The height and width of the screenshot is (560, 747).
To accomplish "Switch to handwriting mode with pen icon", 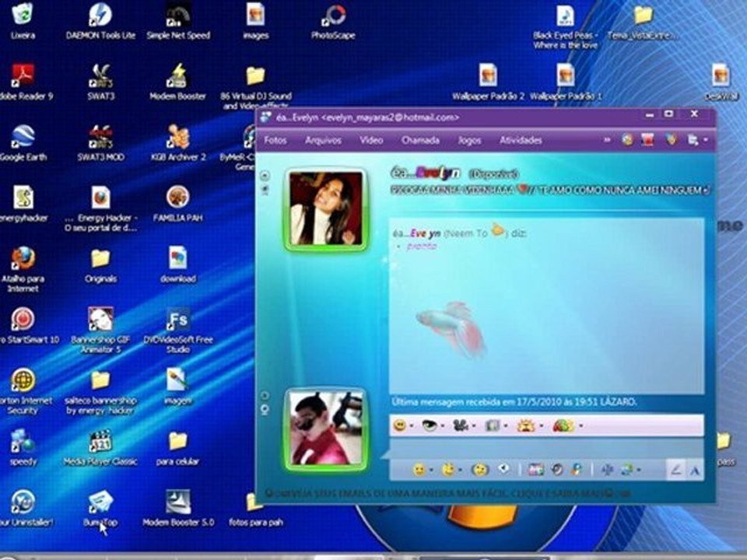I will [x=675, y=471].
